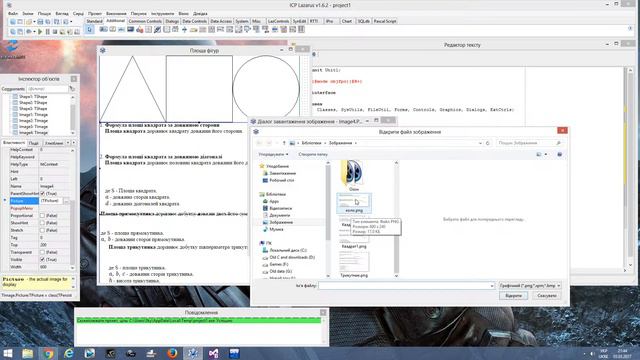Open Internet Explorer from the taskbar
640x360 pixels.
point(69,353)
